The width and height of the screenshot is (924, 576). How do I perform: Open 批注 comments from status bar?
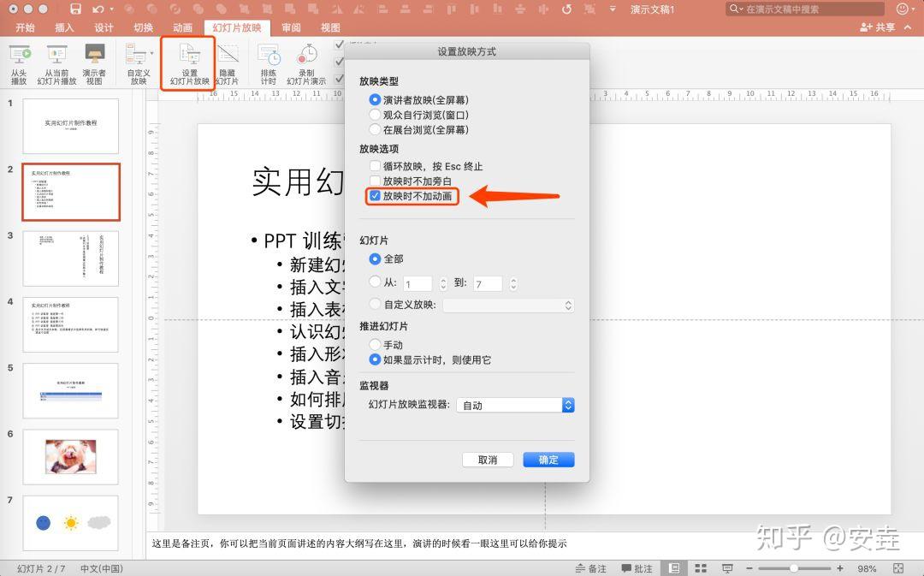tap(637, 568)
